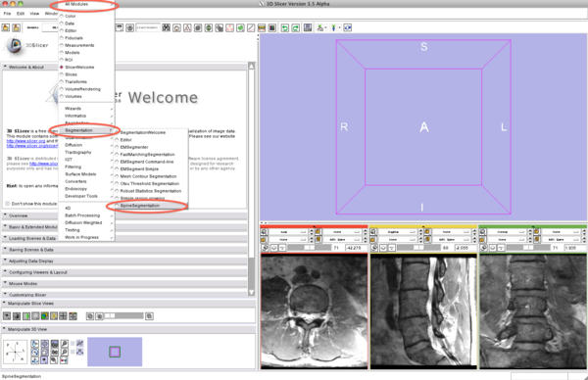Click the four-quadrant layout icon after the search box
Screen dimensions: 588x380
coord(167,27)
